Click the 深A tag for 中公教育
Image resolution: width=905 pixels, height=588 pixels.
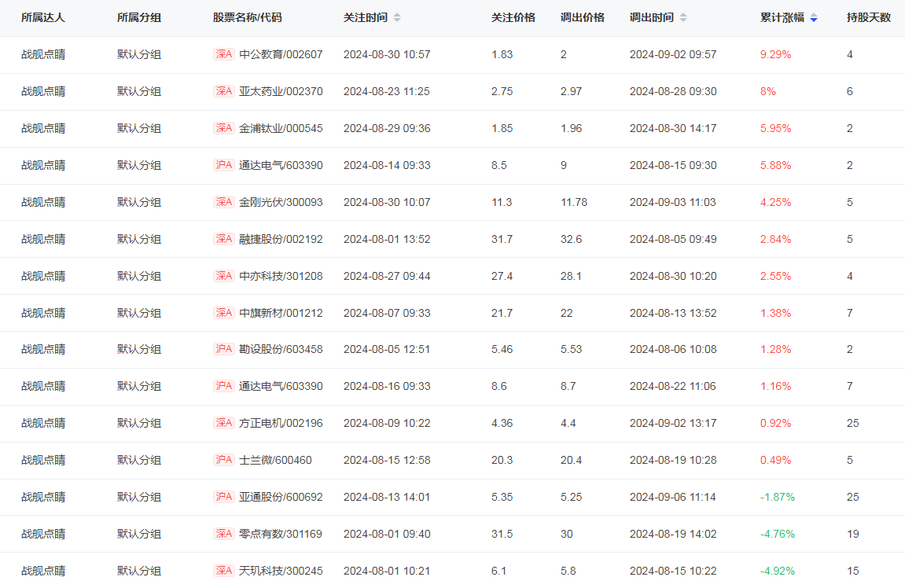tap(224, 54)
